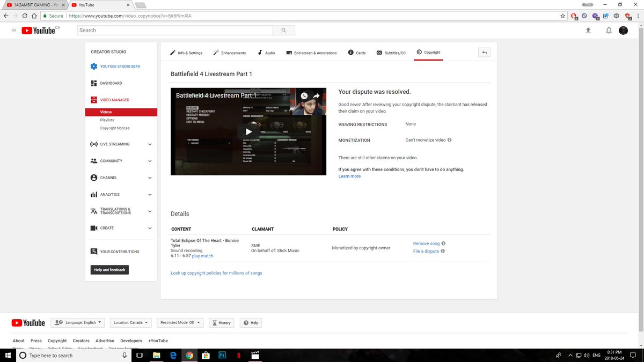This screenshot has width=644, height=362.
Task: Click the footer Help button
Action: 250,322
